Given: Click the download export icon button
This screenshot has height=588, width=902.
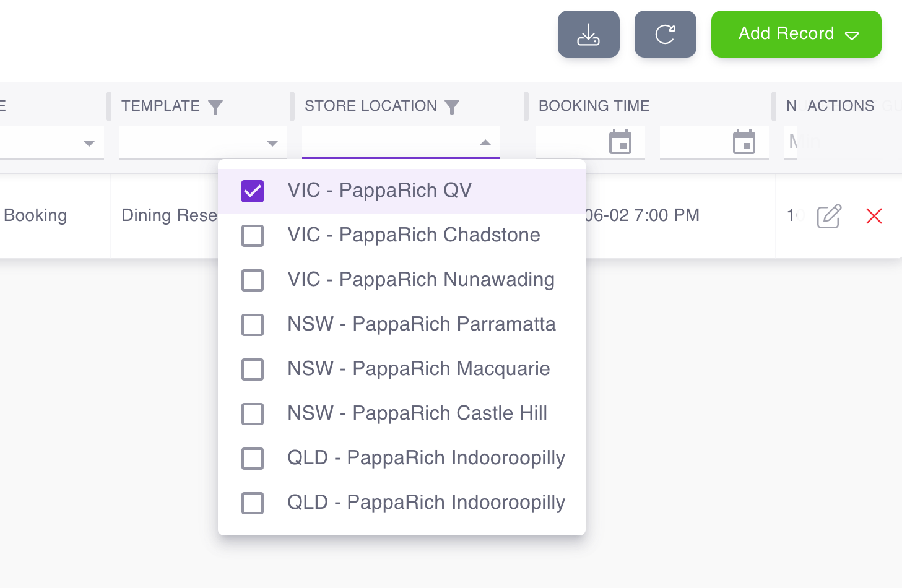Looking at the screenshot, I should (588, 34).
